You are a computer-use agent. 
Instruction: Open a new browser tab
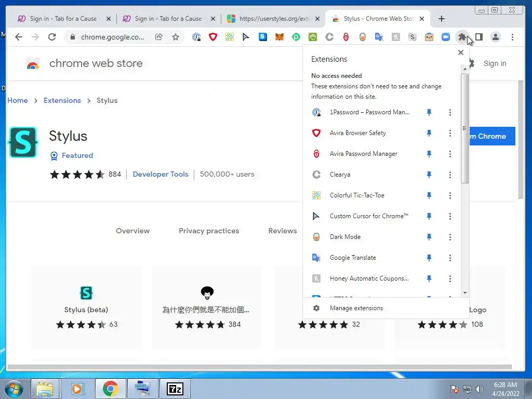point(442,19)
